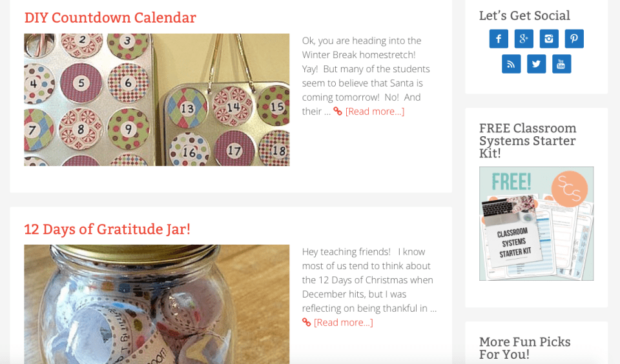620x364 pixels.
Task: Click link icon beside Gratitude Jar Read more
Action: pyautogui.click(x=307, y=323)
